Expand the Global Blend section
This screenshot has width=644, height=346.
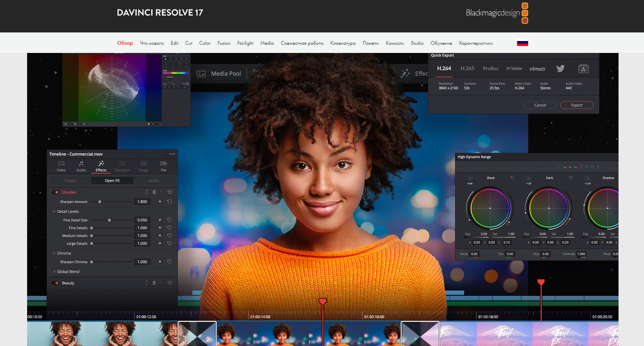tap(54, 271)
